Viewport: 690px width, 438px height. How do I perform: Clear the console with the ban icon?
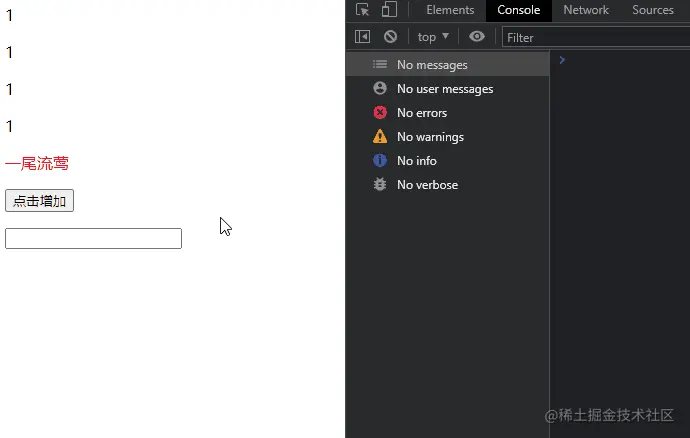point(390,37)
